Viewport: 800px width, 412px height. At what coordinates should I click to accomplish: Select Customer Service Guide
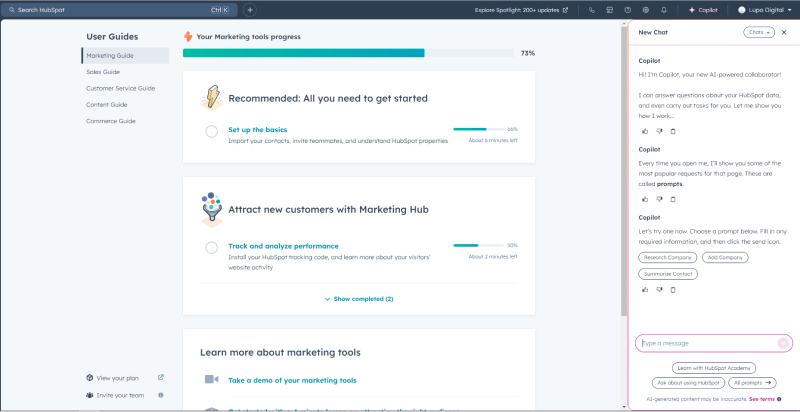(120, 88)
